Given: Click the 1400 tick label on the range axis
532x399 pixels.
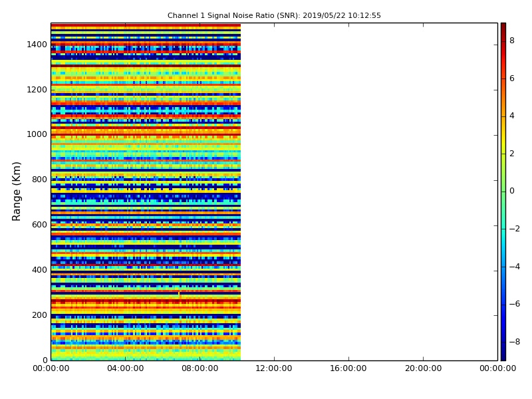Looking at the screenshot, I should click(x=37, y=45).
